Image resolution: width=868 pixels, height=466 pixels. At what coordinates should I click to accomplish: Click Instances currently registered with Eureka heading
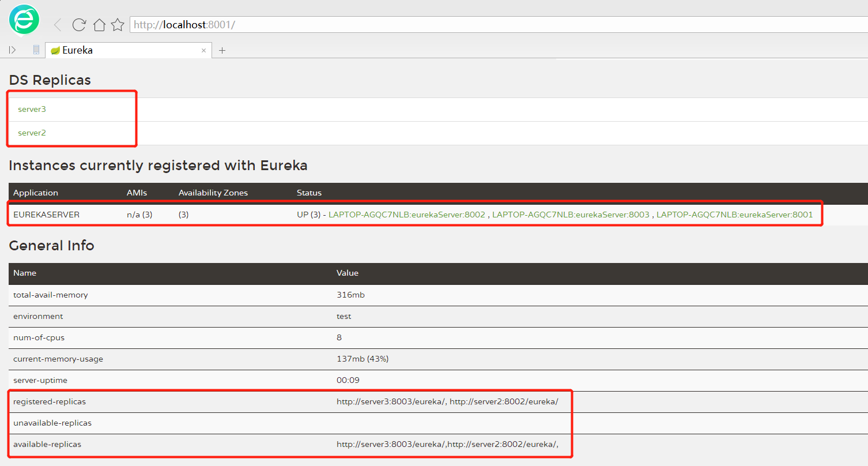[158, 166]
